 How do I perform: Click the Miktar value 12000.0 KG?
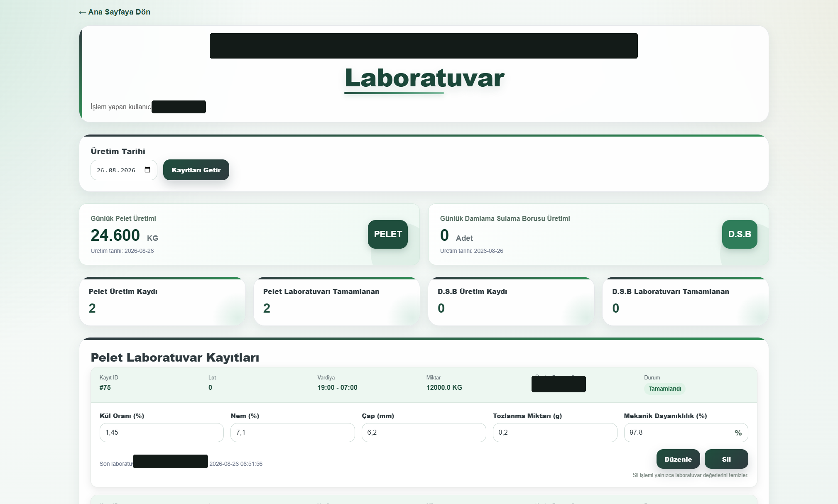click(444, 387)
